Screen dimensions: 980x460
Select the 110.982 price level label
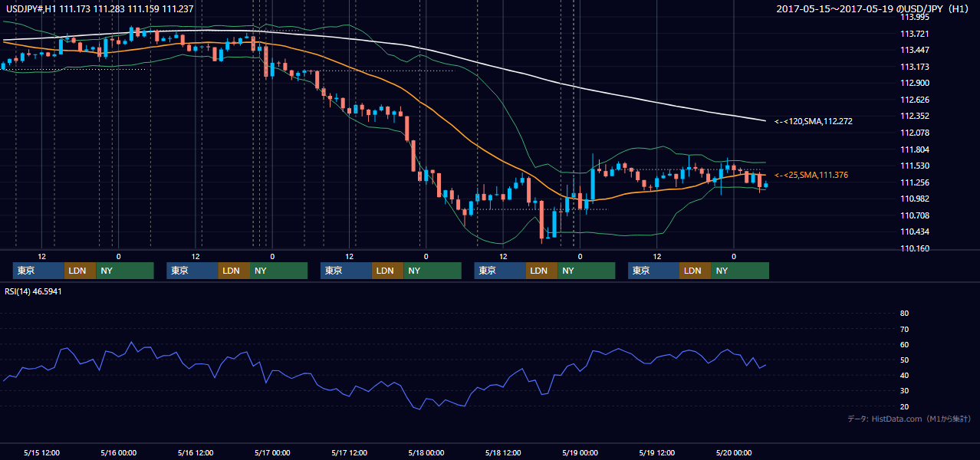[914, 199]
